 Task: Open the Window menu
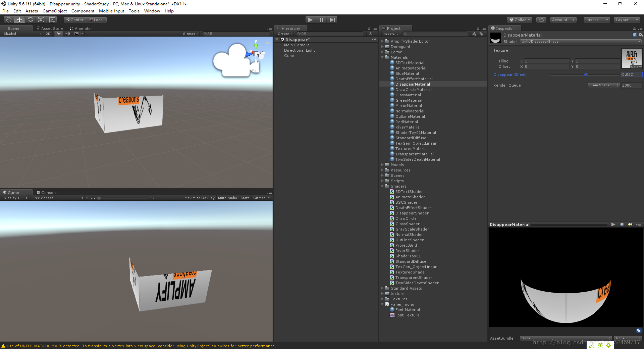[152, 11]
